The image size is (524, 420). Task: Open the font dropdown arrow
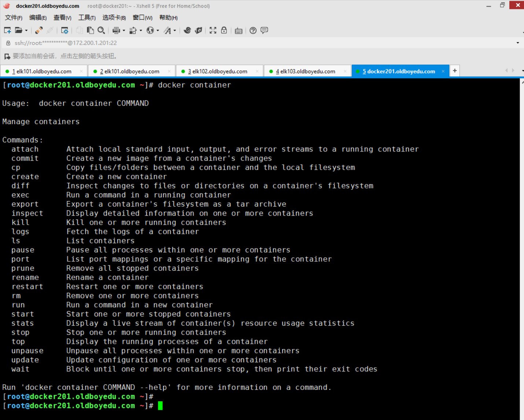point(175,31)
